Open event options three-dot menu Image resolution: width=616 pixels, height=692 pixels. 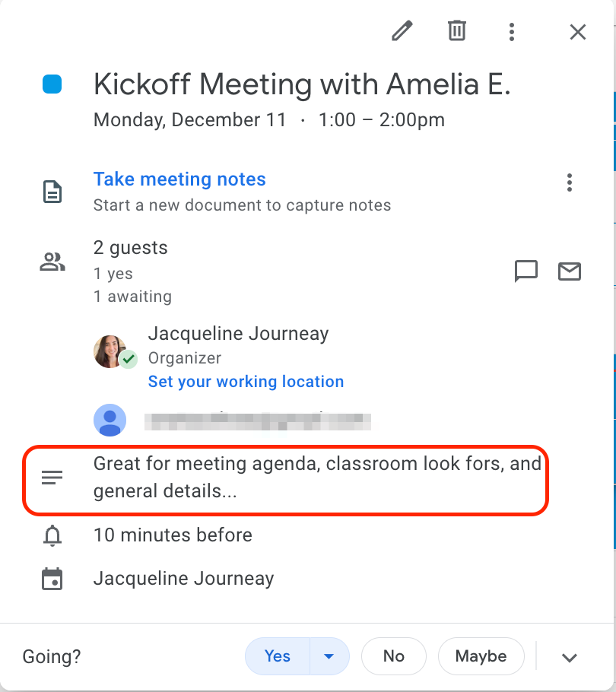(511, 32)
